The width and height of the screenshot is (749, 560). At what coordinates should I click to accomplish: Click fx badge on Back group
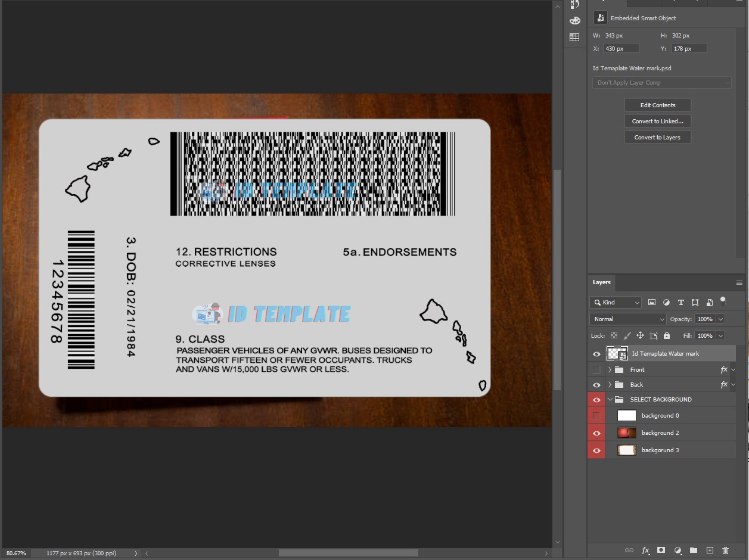(x=724, y=384)
